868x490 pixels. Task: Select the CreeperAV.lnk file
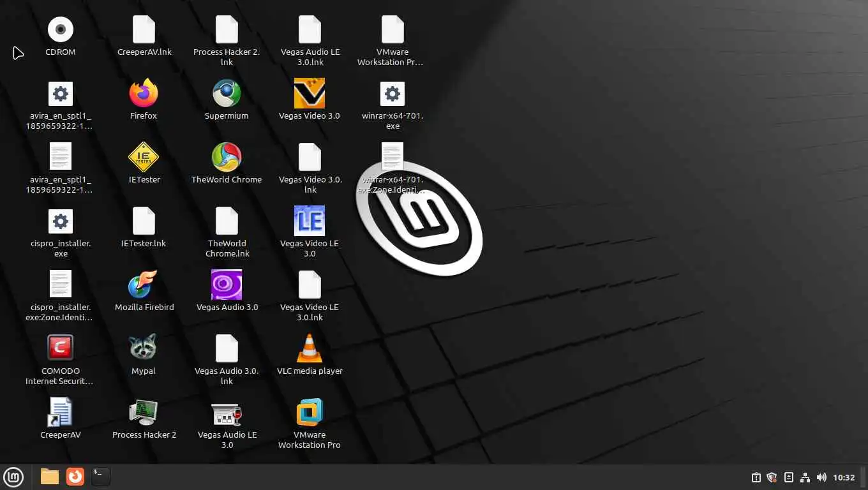(x=144, y=29)
